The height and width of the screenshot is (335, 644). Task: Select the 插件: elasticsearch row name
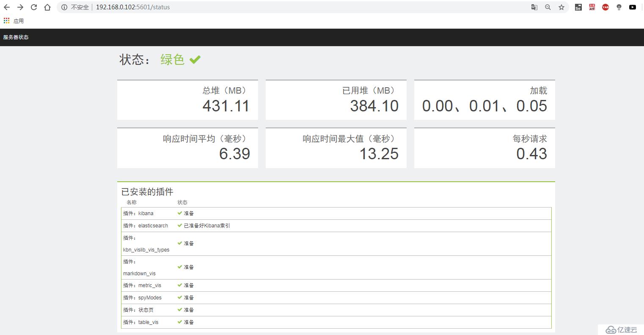(x=146, y=226)
